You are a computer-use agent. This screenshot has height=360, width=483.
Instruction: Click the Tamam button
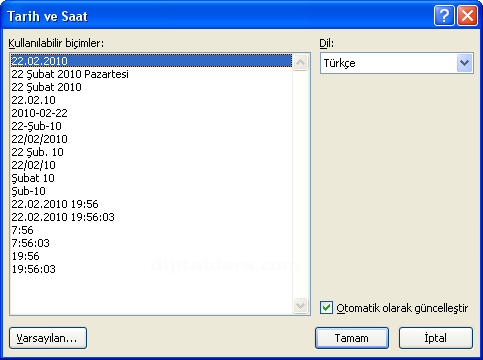coord(352,338)
